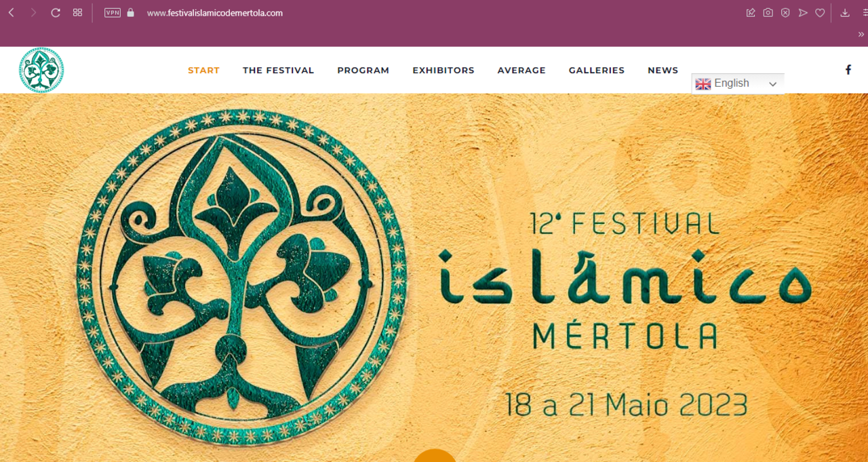Toggle the VPN badge in address bar
The height and width of the screenshot is (462, 868).
[113, 12]
